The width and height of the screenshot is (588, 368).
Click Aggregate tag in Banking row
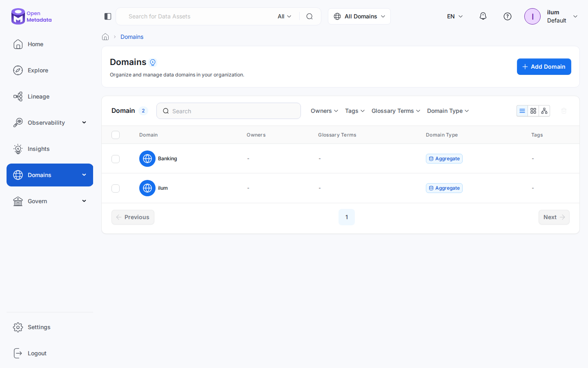point(444,159)
